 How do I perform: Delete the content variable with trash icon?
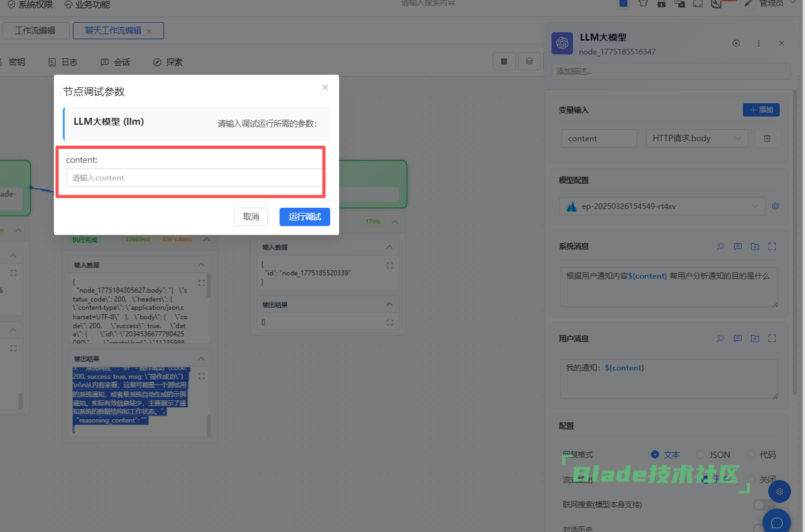click(x=767, y=138)
